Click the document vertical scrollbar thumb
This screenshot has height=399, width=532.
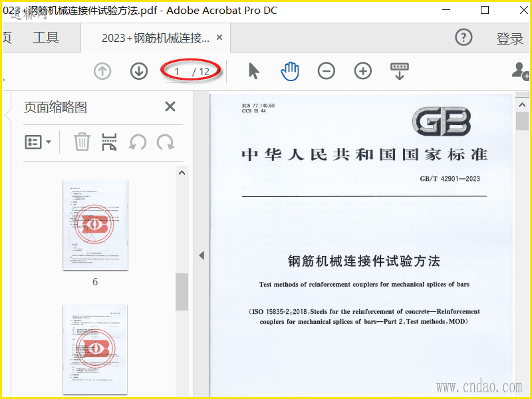522,121
